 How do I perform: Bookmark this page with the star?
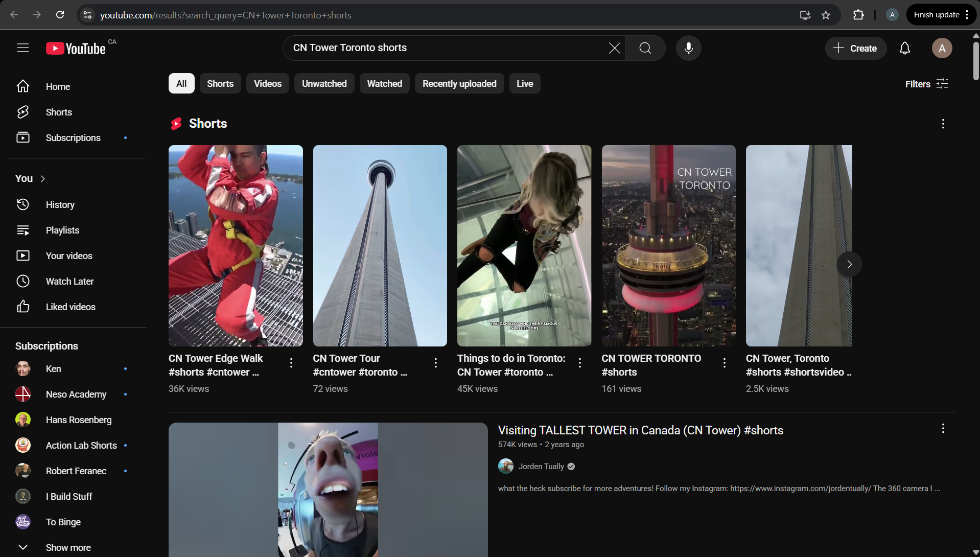[x=826, y=15]
